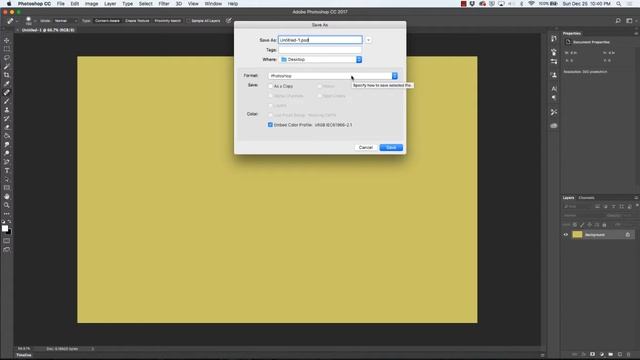
Task: Open the Libraries cloud panel icon
Action: pos(554,126)
